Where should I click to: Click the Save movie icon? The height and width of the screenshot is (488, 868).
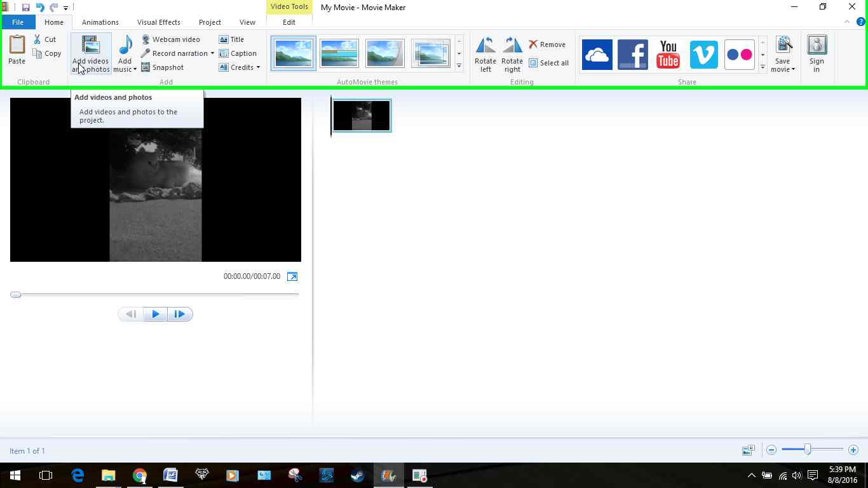pos(783,46)
